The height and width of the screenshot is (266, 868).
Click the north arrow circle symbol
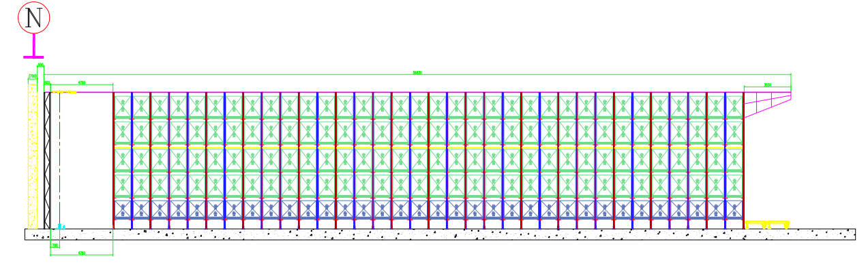[34, 18]
